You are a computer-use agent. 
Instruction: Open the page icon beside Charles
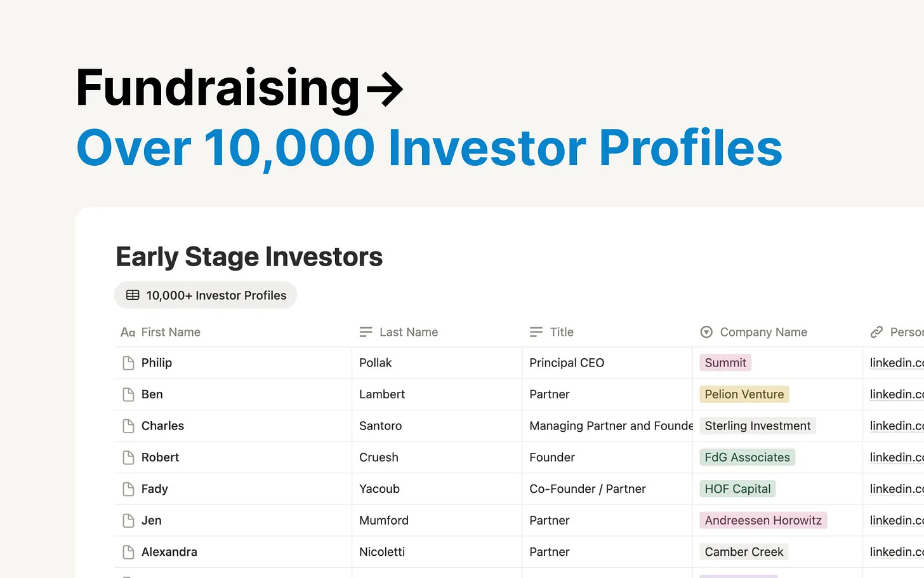[128, 426]
